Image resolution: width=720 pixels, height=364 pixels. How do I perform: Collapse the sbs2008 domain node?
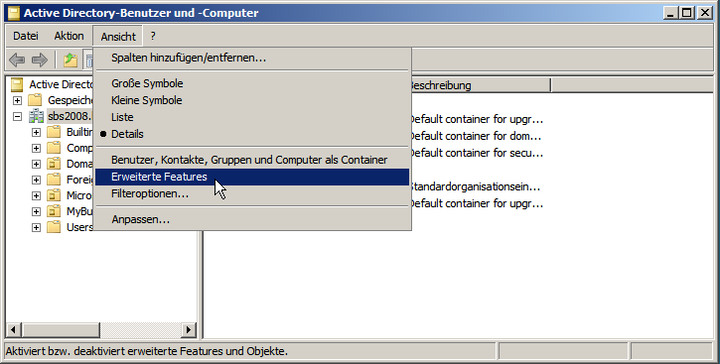(x=17, y=116)
